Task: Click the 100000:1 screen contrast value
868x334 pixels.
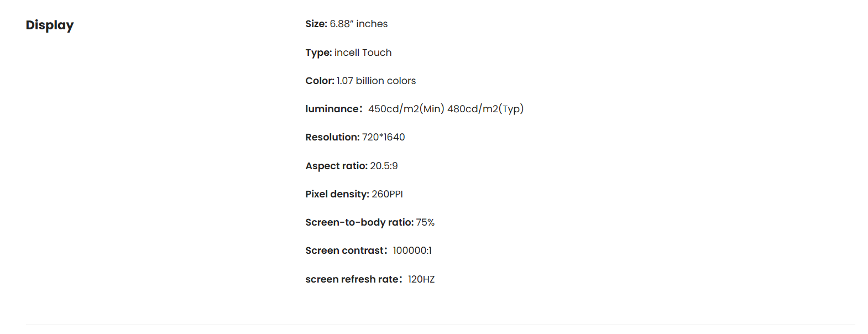Action: (x=412, y=251)
